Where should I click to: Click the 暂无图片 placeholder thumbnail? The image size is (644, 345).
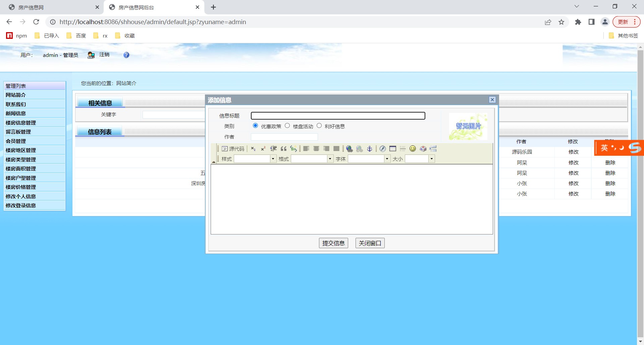(x=468, y=126)
